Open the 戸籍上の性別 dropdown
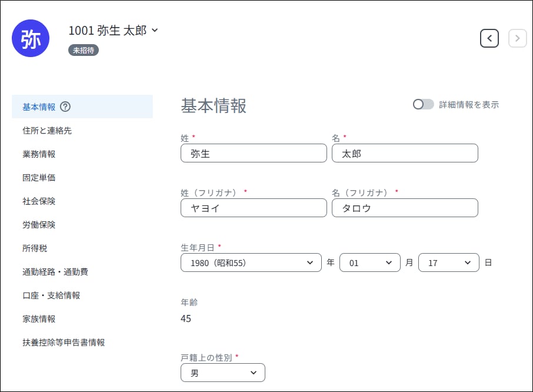Image resolution: width=533 pixels, height=392 pixels. click(x=222, y=373)
